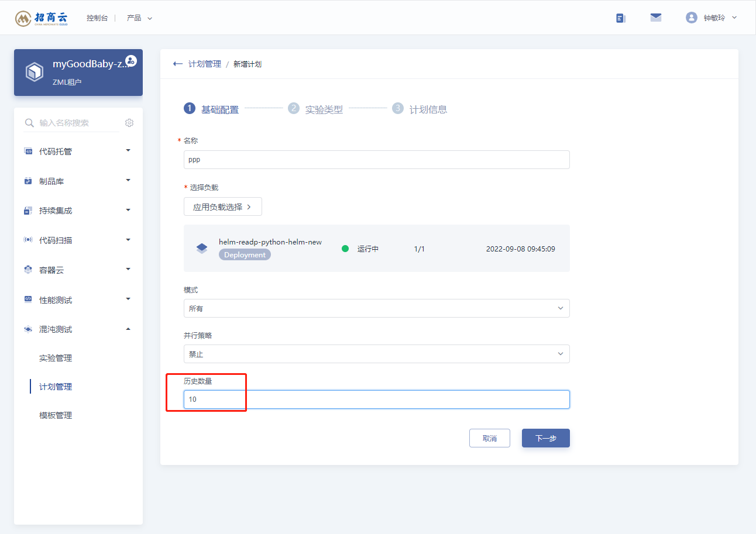The height and width of the screenshot is (534, 756).
Task: Click the myGoodBaby project name
Action: [90, 64]
